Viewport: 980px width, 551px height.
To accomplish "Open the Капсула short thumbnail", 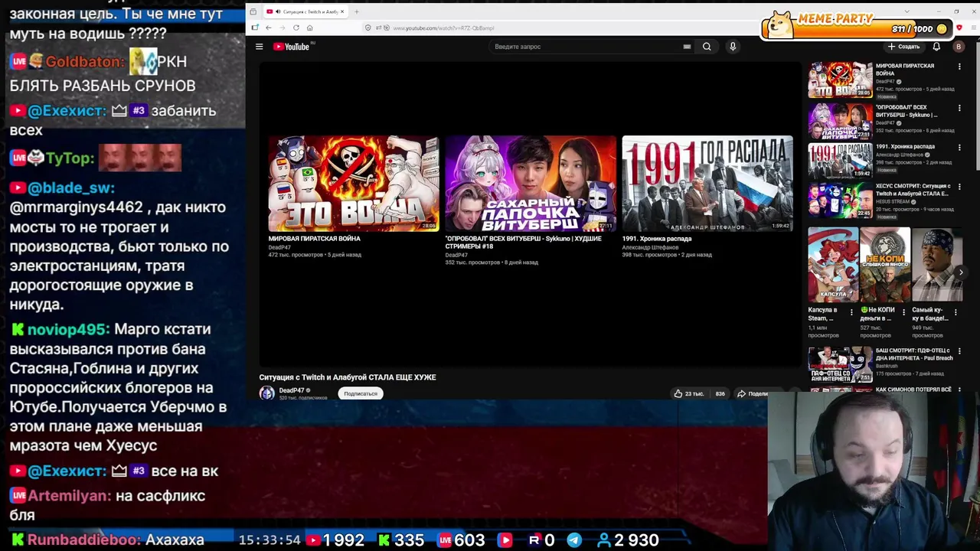I will pyautogui.click(x=833, y=264).
